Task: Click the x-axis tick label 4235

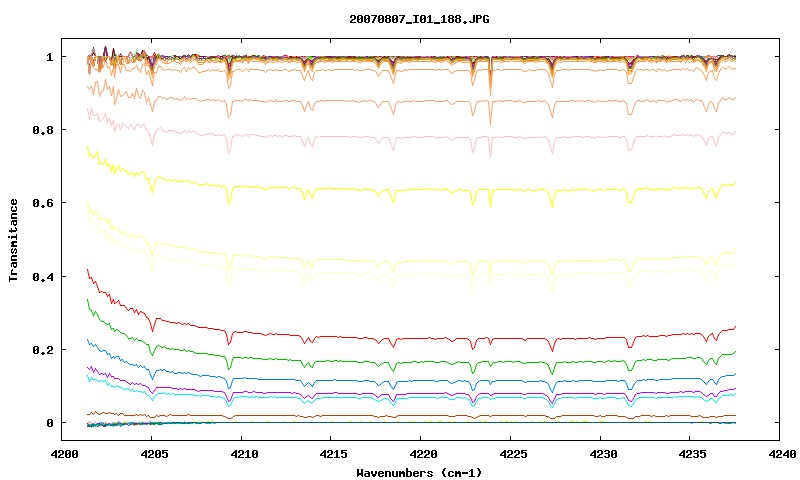Action: pos(690,454)
